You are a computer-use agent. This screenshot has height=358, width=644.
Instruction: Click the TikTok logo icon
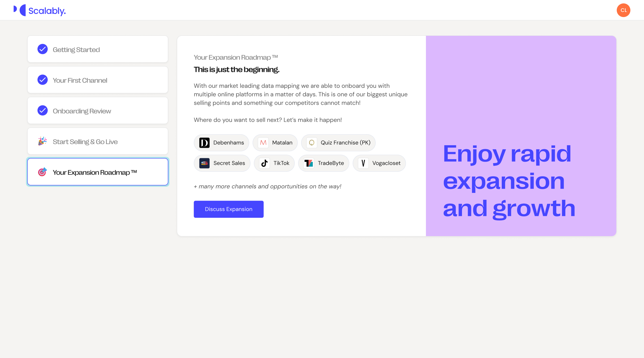[x=264, y=163]
